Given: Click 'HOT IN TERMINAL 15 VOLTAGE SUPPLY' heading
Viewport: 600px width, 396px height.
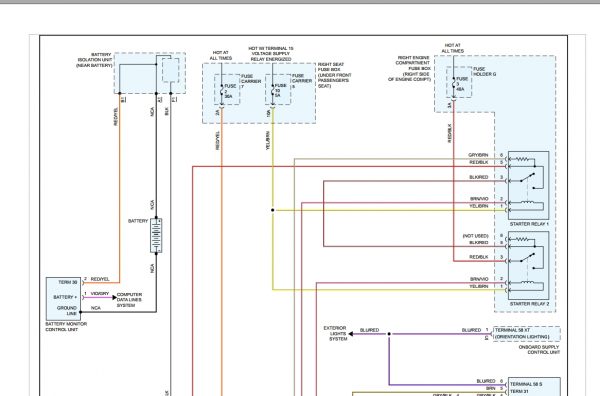Looking at the screenshot, I should click(x=271, y=51).
